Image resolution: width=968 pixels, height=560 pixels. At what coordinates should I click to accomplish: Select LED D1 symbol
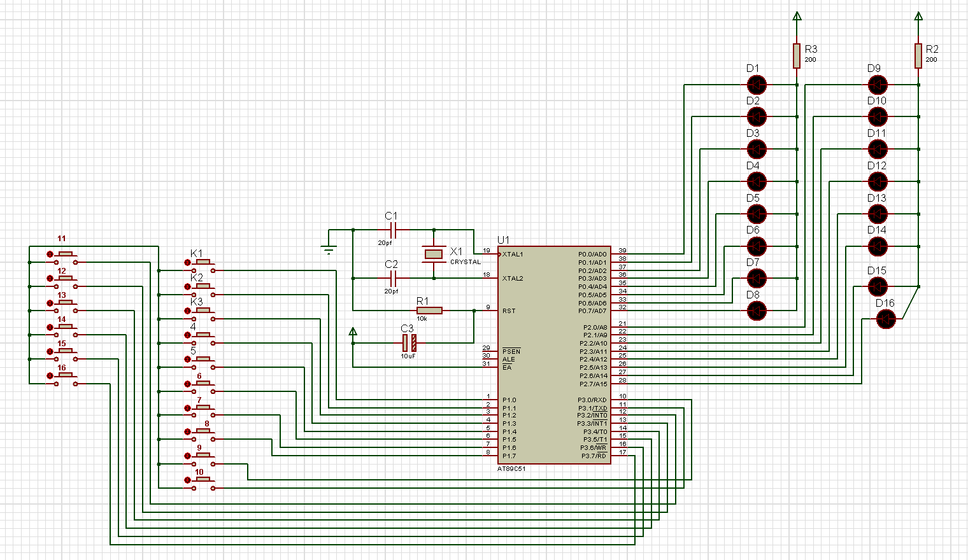pyautogui.click(x=757, y=85)
